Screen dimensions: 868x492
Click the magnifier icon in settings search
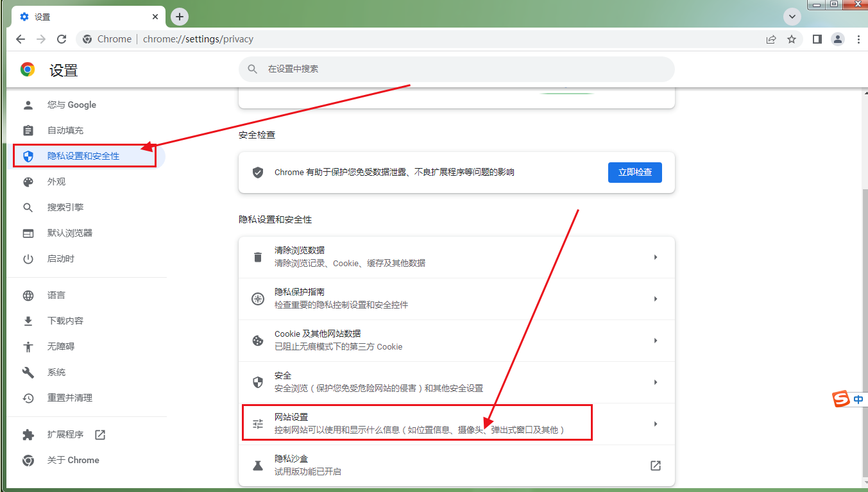click(253, 69)
